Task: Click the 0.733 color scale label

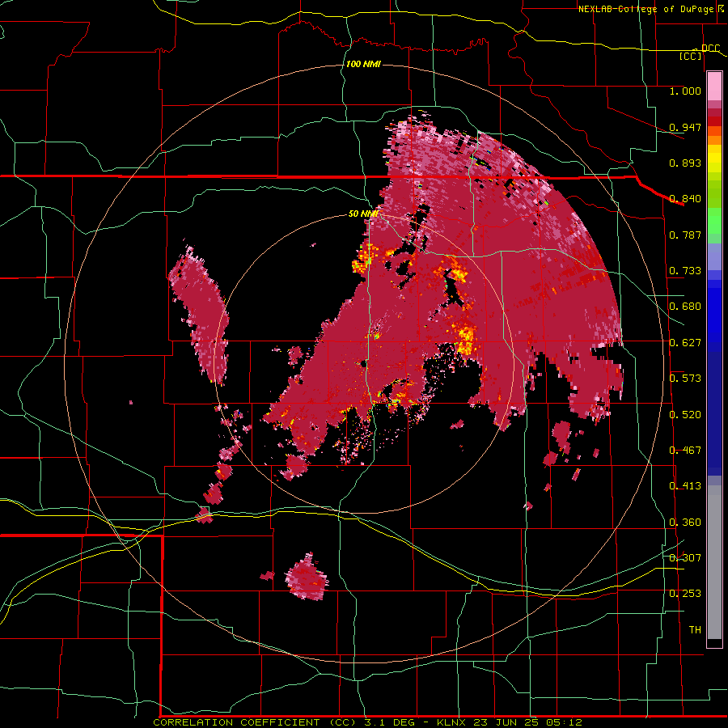Action: tap(685, 271)
